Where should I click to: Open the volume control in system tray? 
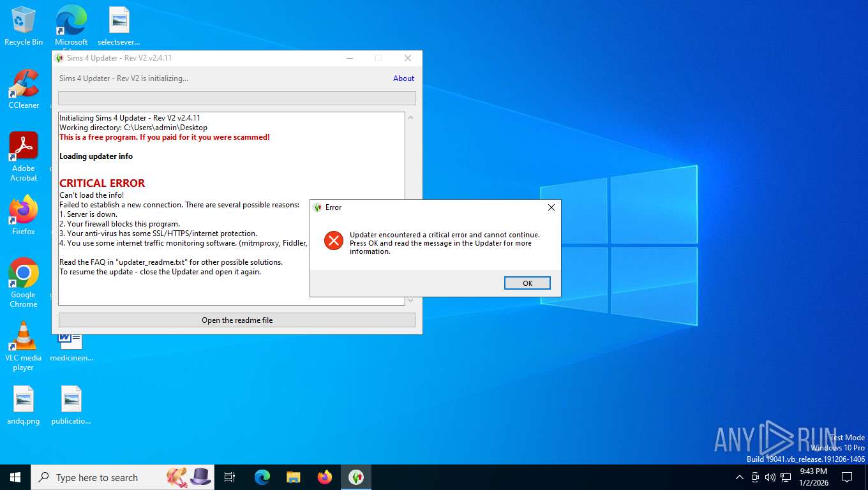click(x=770, y=477)
